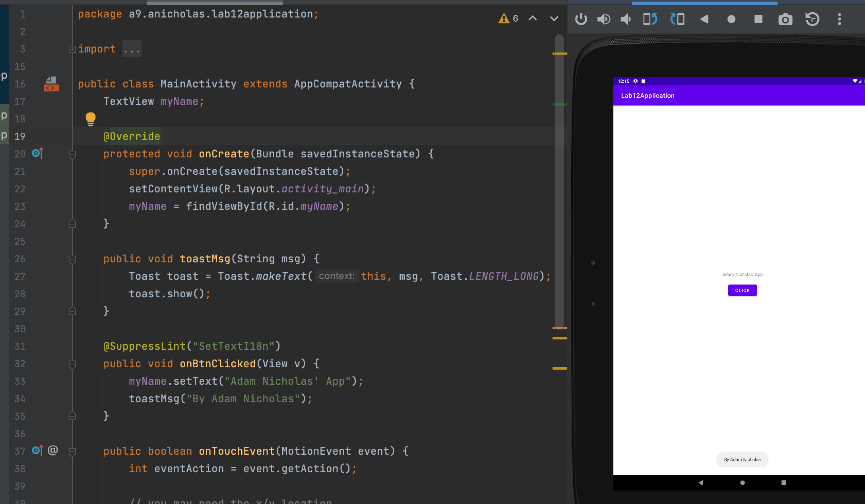
Task: Collapse onBtnClicked from closing brace line 35
Action: click(72, 416)
